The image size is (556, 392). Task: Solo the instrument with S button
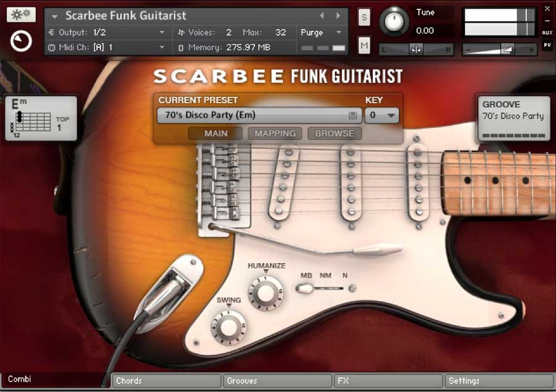pos(364,17)
